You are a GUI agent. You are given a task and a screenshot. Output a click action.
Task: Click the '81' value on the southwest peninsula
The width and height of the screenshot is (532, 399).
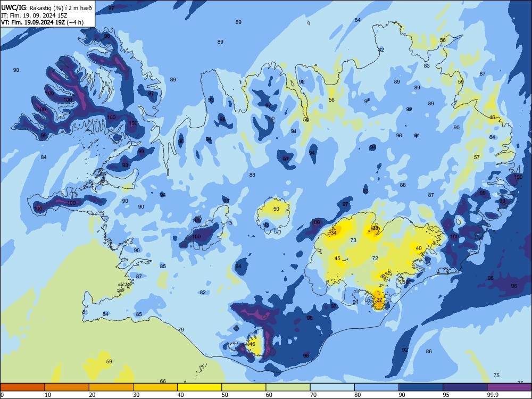[85, 312]
